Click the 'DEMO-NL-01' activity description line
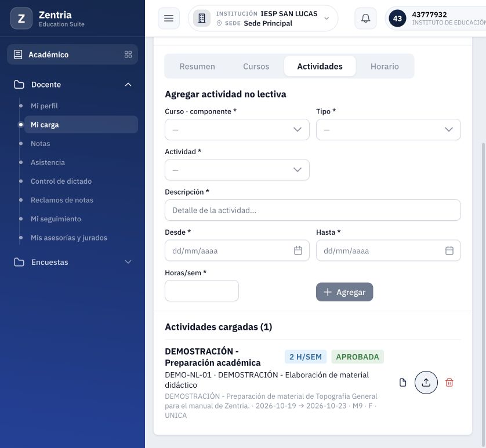 point(267,380)
